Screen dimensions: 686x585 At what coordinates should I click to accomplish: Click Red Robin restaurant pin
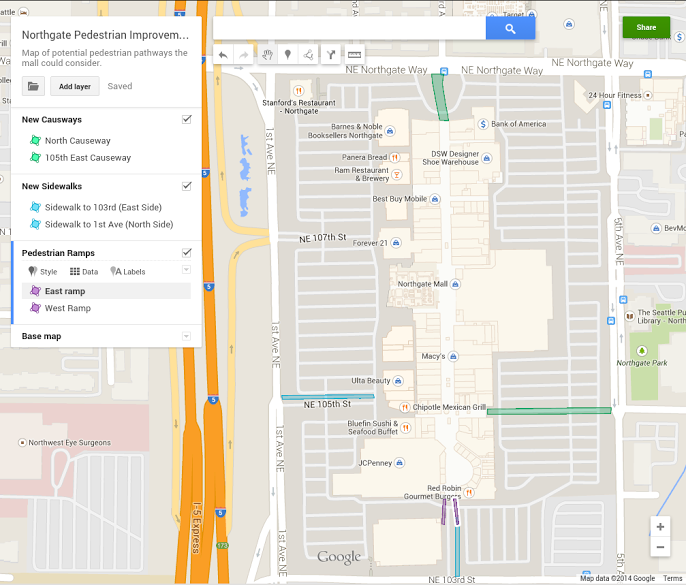(469, 493)
